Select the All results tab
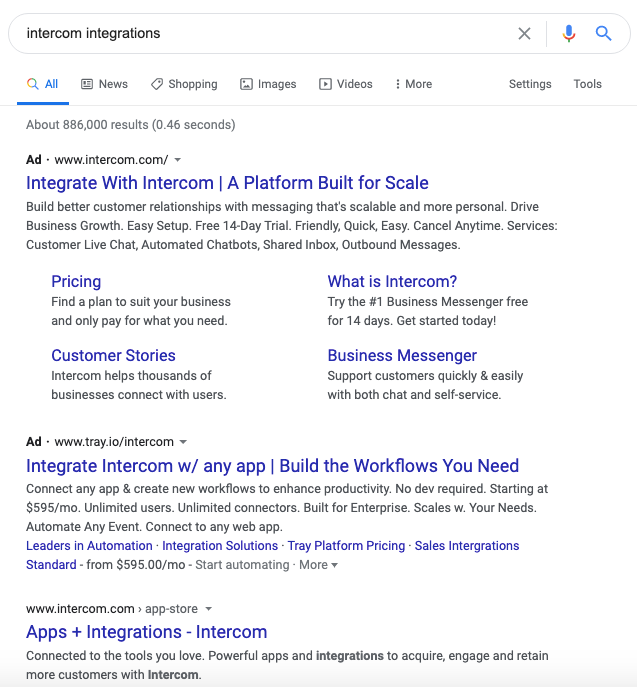 pos(43,84)
